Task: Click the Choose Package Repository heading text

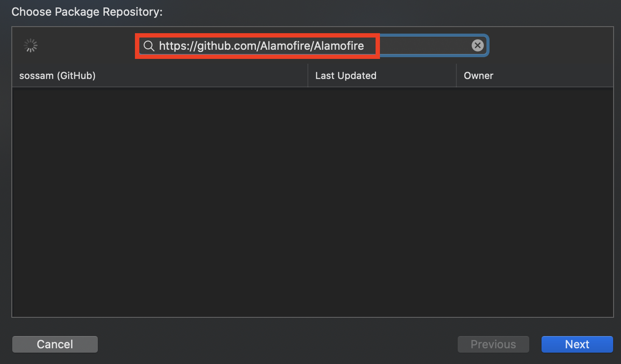Action: click(x=87, y=12)
